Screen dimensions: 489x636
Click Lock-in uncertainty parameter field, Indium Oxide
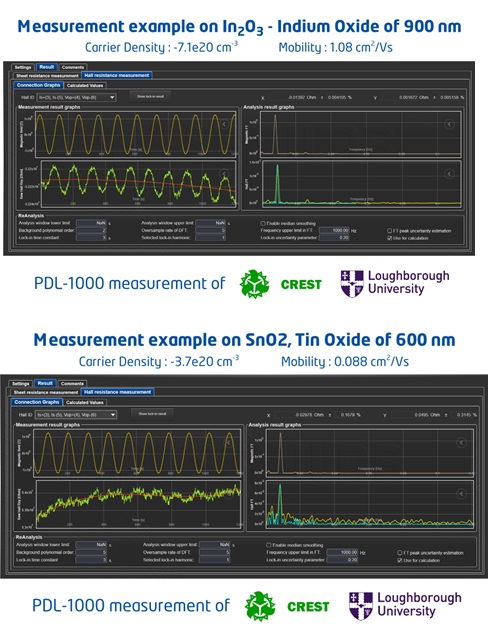(334, 238)
